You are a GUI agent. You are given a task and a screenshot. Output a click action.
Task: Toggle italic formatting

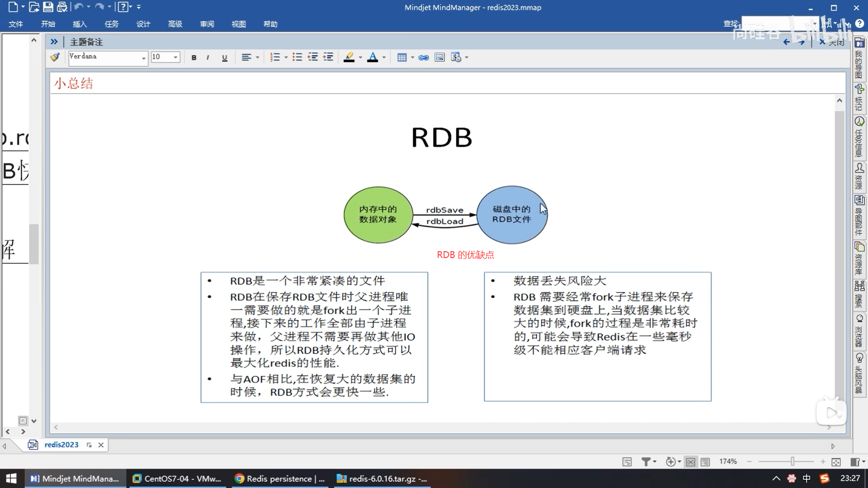208,57
